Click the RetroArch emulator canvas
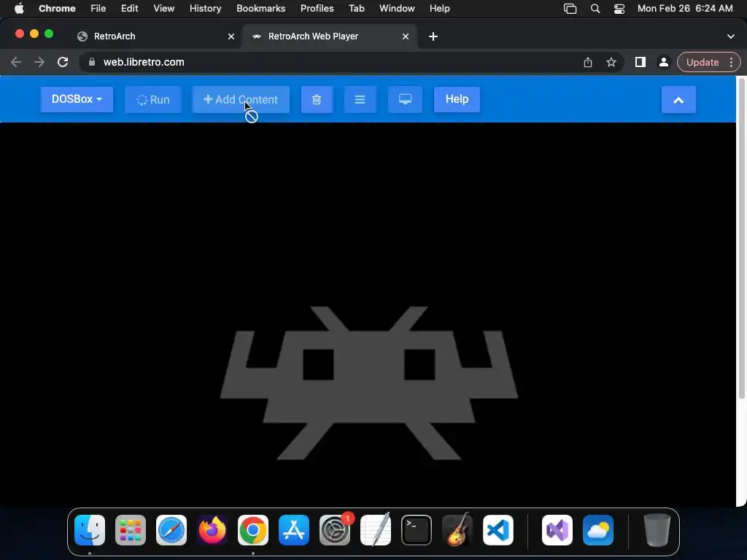Viewport: 747px width, 560px height. [368, 314]
